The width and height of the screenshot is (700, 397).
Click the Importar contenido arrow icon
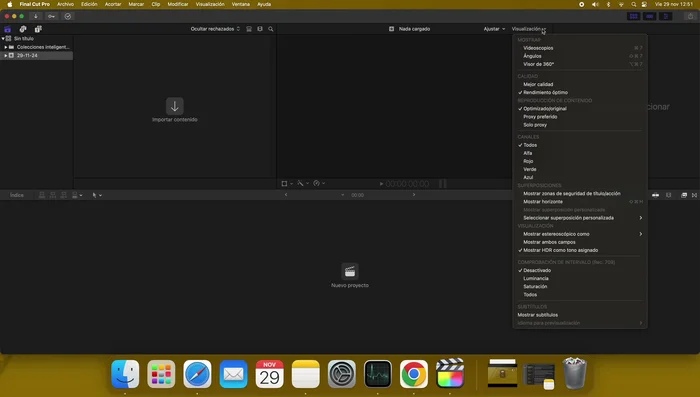tap(175, 106)
